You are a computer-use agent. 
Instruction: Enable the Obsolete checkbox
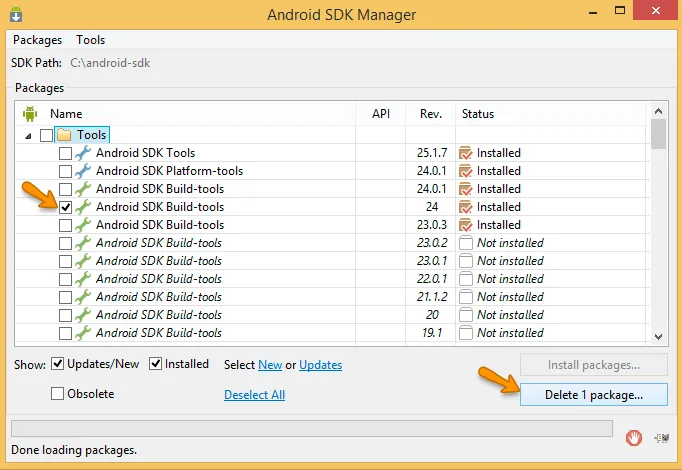point(57,393)
